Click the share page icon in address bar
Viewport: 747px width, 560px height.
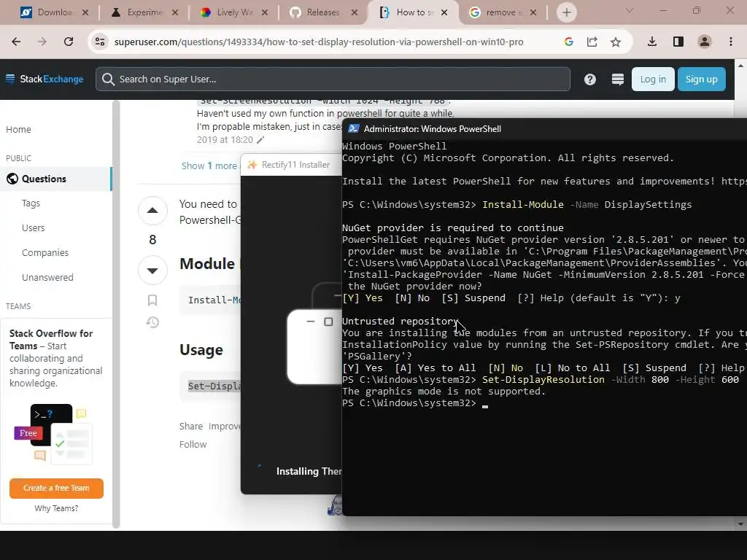[x=592, y=42]
